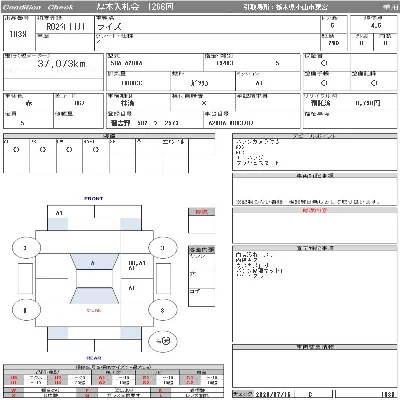
Task: Select lot number 1038 in top-left box
Action: 18,34
